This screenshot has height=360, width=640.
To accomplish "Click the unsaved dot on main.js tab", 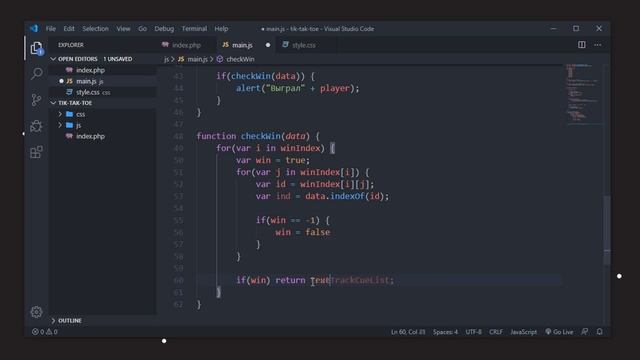I will 268,45.
